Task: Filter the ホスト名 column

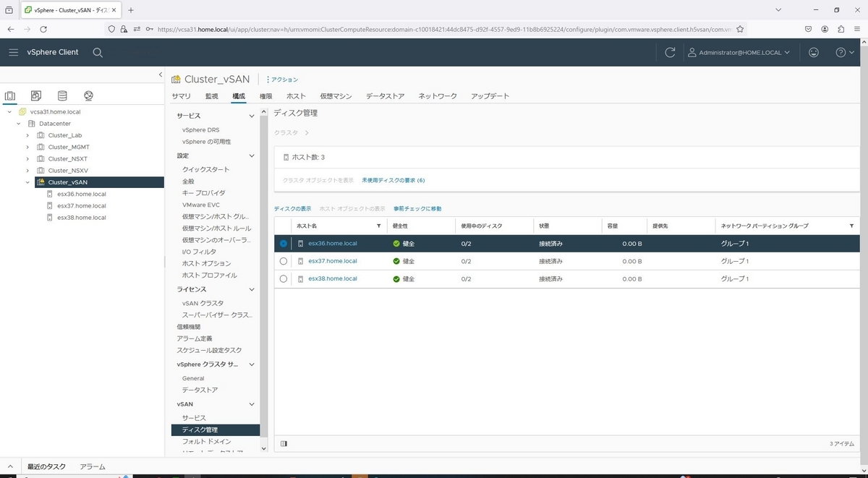Action: 379,226
